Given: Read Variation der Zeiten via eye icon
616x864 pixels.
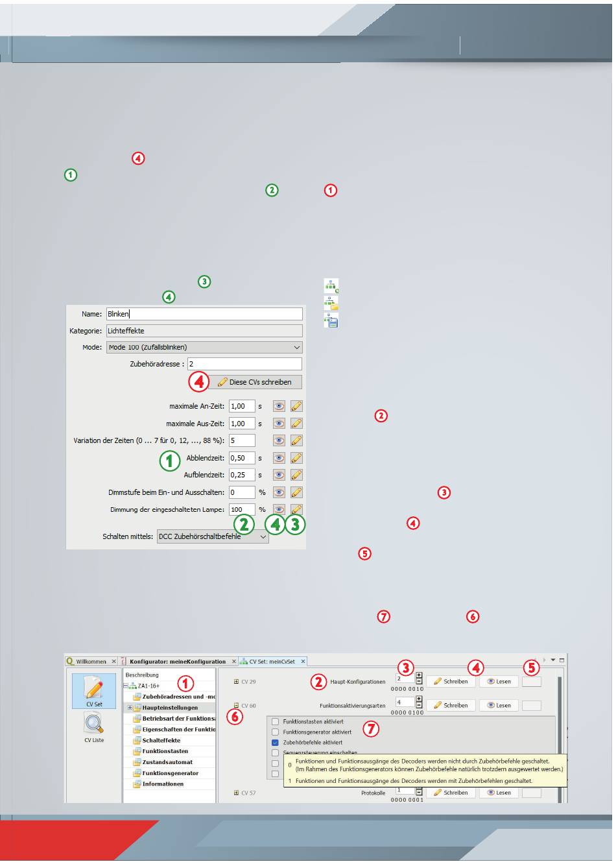Looking at the screenshot, I should tap(279, 440).
